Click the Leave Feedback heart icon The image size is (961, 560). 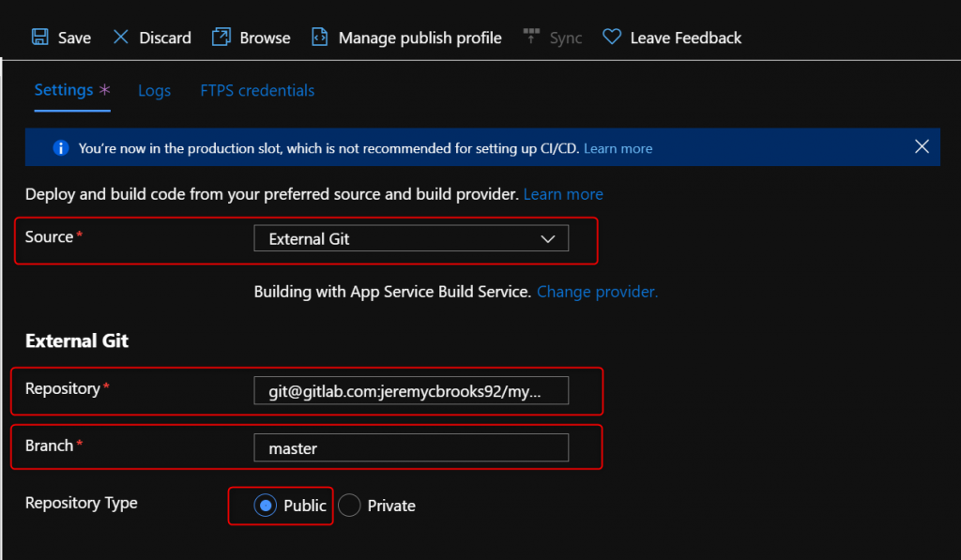[x=612, y=37]
